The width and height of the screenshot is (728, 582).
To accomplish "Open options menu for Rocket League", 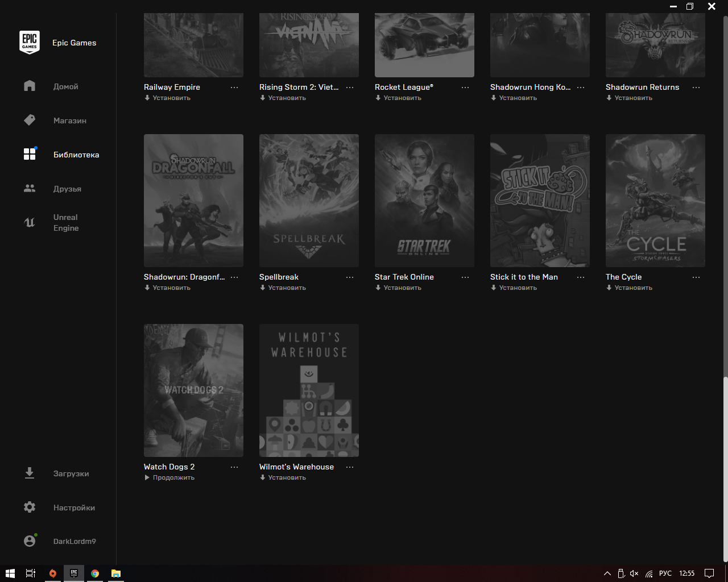I will 465,88.
